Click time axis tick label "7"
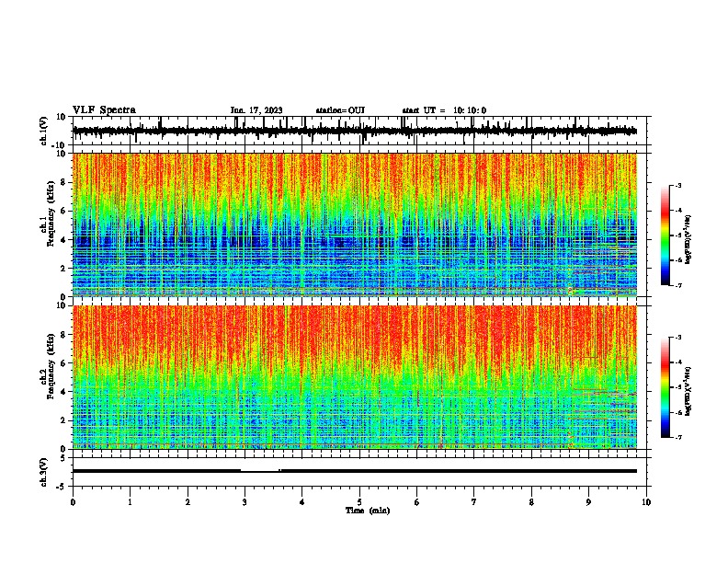The width and height of the screenshot is (728, 563). pyautogui.click(x=474, y=502)
